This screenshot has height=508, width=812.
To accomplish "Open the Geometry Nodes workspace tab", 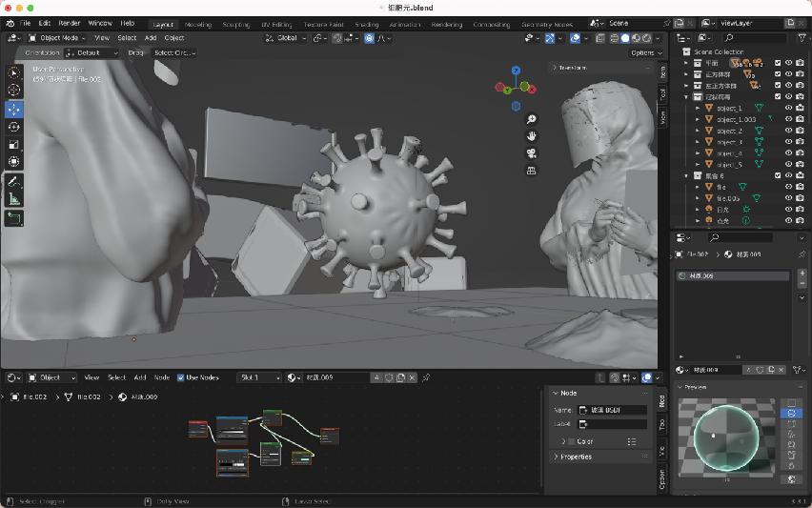I will pyautogui.click(x=547, y=25).
